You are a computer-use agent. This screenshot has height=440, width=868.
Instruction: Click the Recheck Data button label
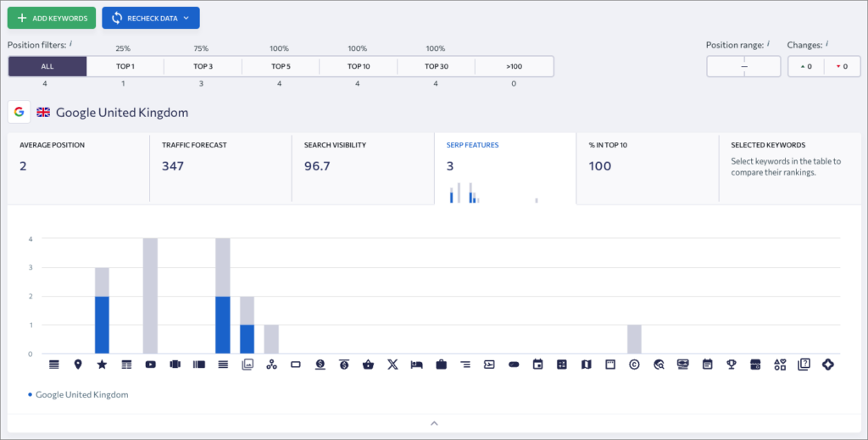[x=153, y=19]
